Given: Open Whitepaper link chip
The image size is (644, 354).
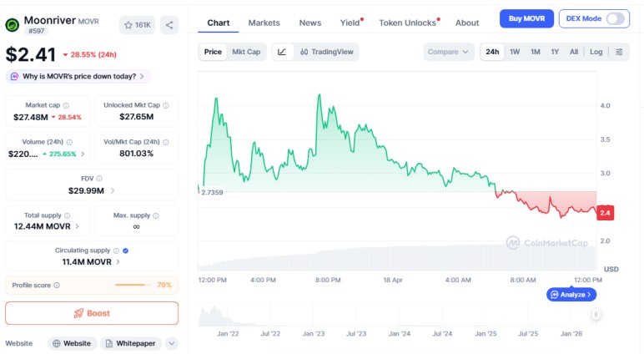Looking at the screenshot, I should coord(131,343).
